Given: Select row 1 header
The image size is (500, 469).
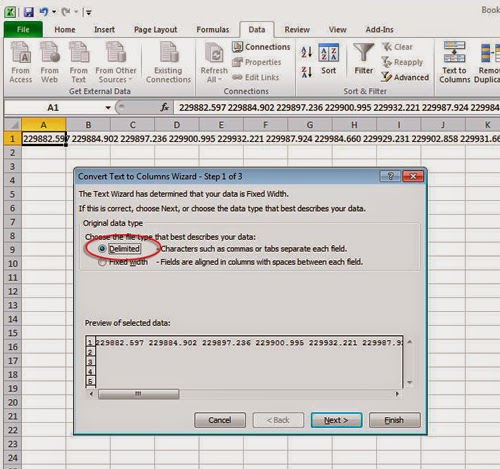Looking at the screenshot, I should 13,138.
